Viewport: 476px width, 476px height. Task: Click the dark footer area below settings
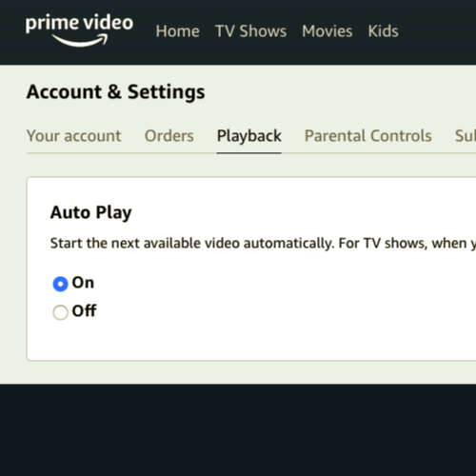point(238,430)
